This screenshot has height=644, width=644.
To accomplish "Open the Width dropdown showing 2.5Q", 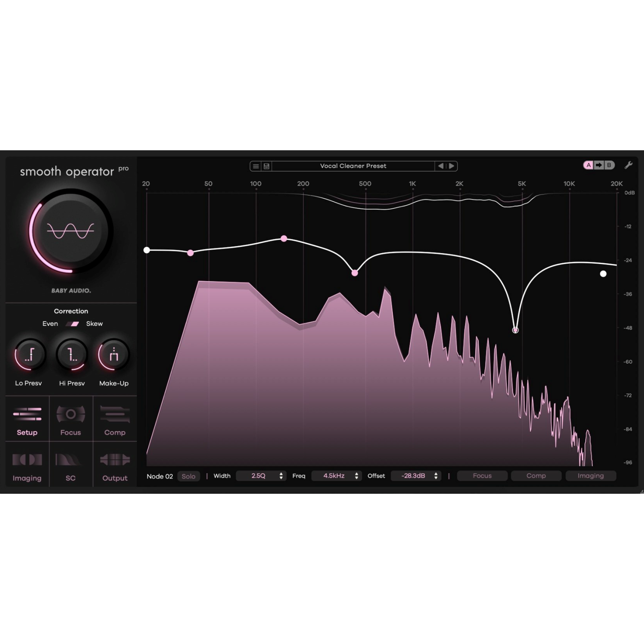I will [261, 476].
